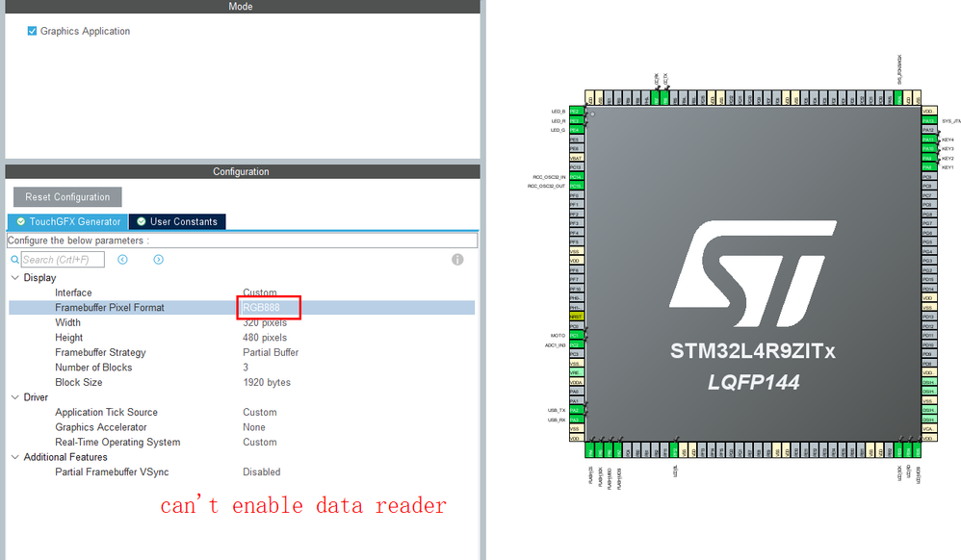
Task: Click pin PA8 labeled KEY1
Action: pyautogui.click(x=929, y=167)
